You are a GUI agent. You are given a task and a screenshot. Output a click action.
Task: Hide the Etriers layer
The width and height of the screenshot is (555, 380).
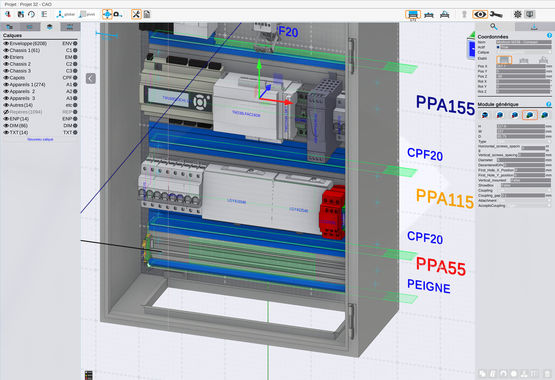[x=6, y=57]
